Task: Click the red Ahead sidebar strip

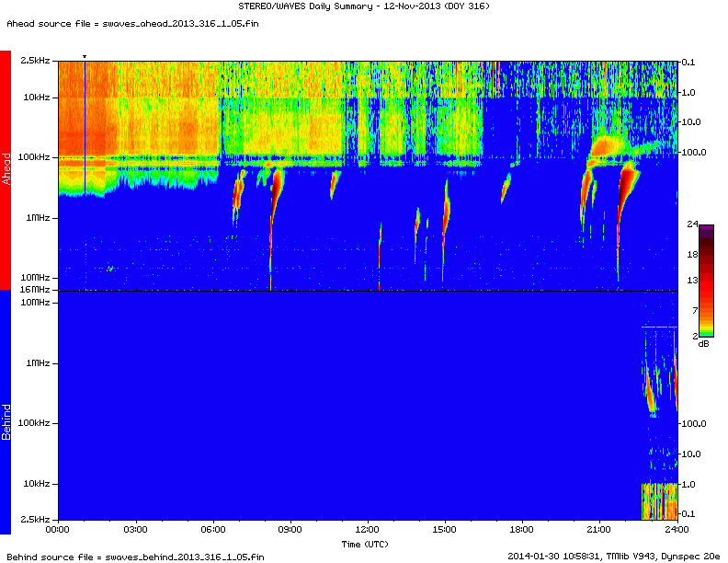Action: (x=6, y=170)
